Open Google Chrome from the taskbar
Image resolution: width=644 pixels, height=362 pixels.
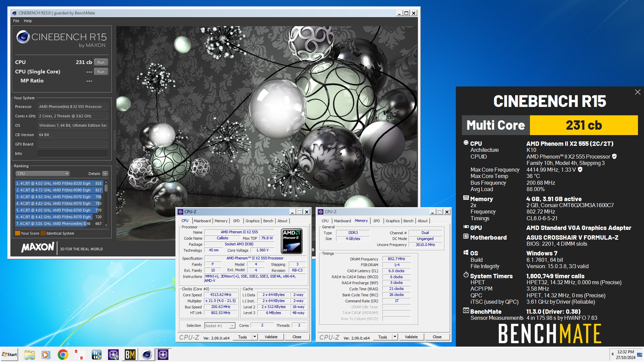[x=63, y=355]
